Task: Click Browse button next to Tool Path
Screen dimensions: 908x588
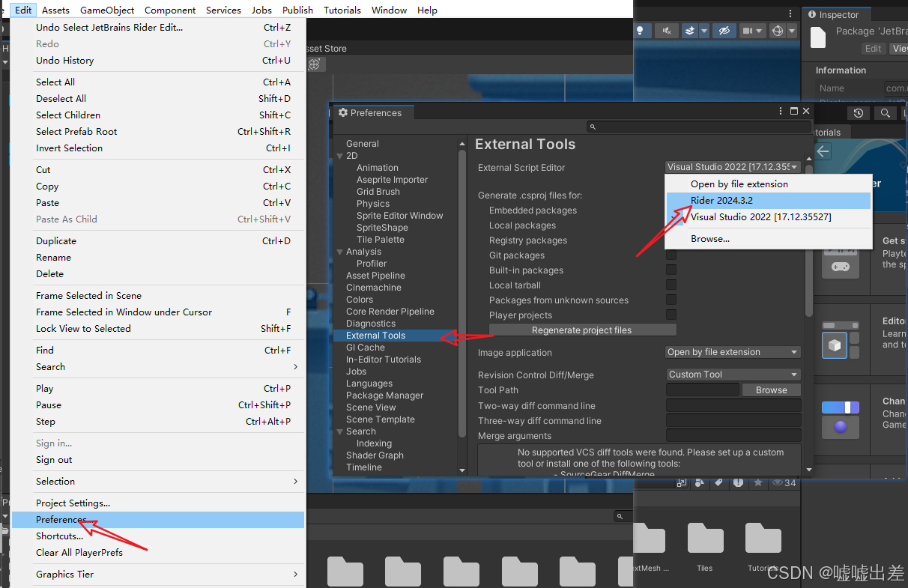Action: tap(771, 390)
